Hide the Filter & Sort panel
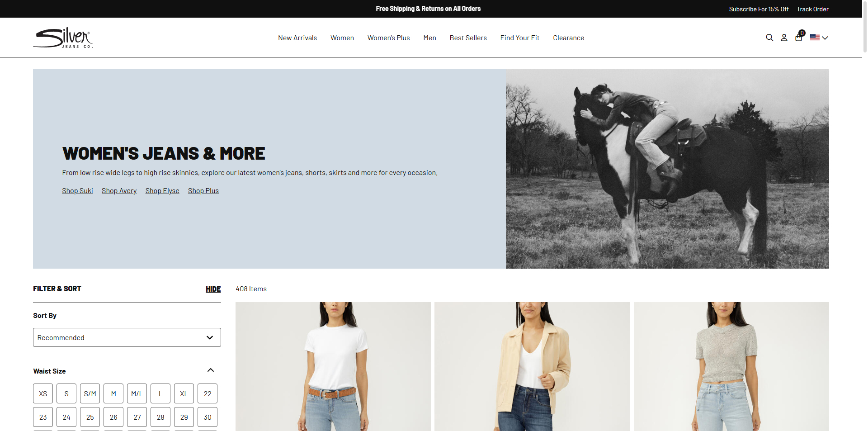Screen dimensions: 868x431 pos(213,289)
